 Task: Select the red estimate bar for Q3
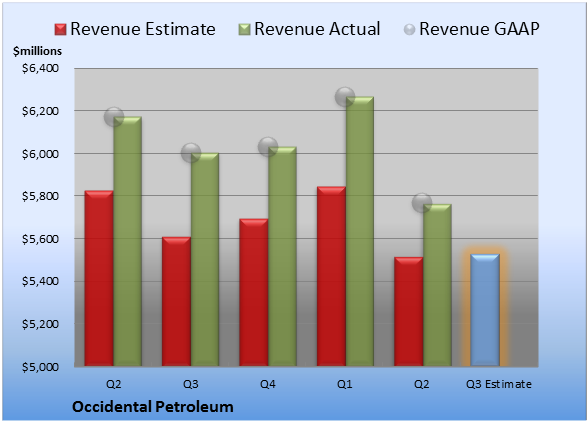(176, 301)
